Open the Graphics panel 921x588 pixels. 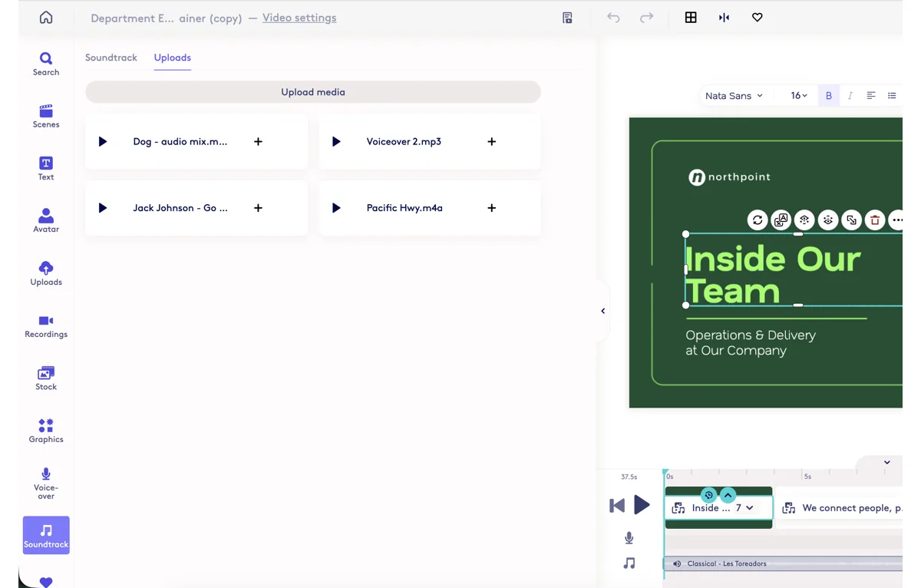click(46, 428)
